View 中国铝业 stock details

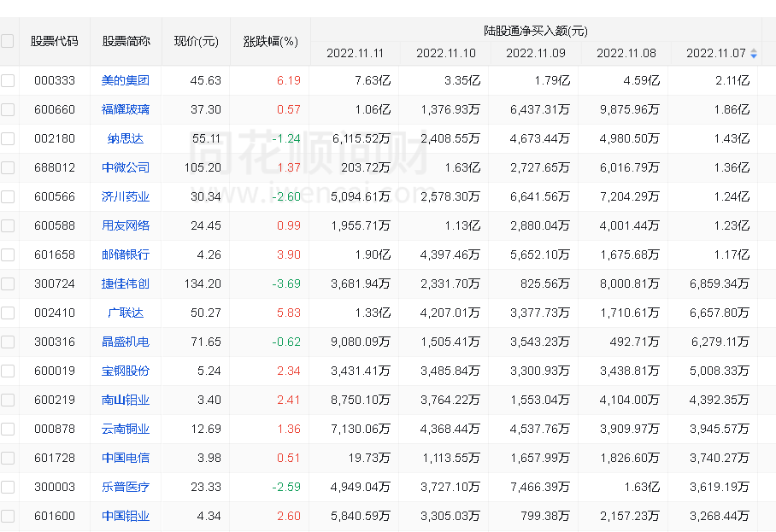[x=126, y=516]
